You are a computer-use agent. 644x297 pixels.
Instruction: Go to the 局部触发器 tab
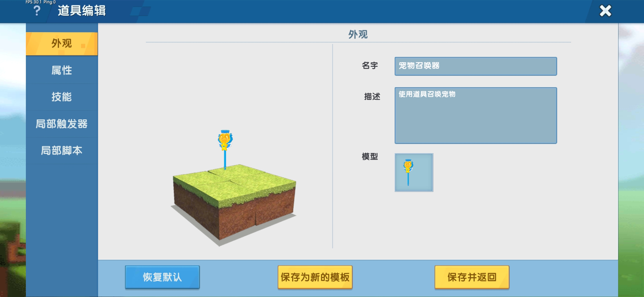(x=62, y=124)
